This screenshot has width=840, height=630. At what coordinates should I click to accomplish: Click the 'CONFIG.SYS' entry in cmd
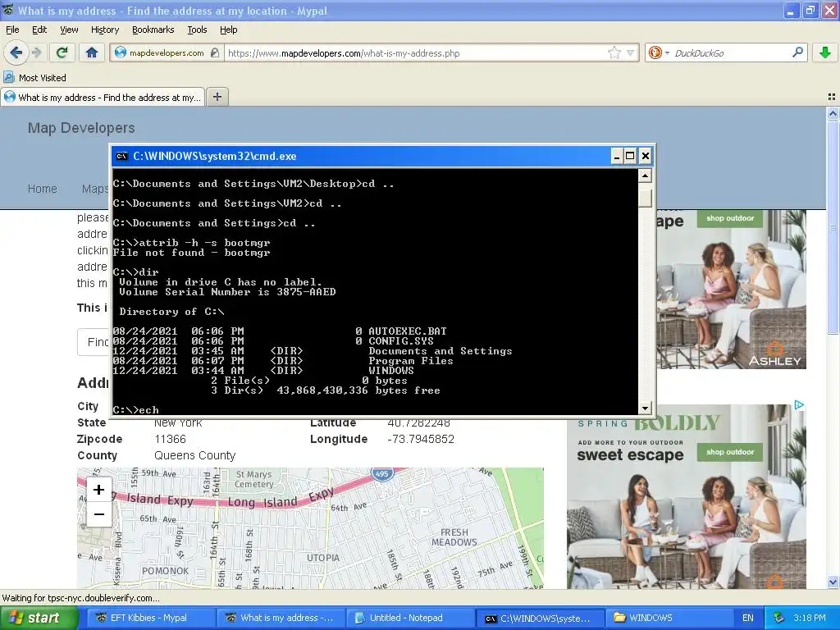coord(401,340)
